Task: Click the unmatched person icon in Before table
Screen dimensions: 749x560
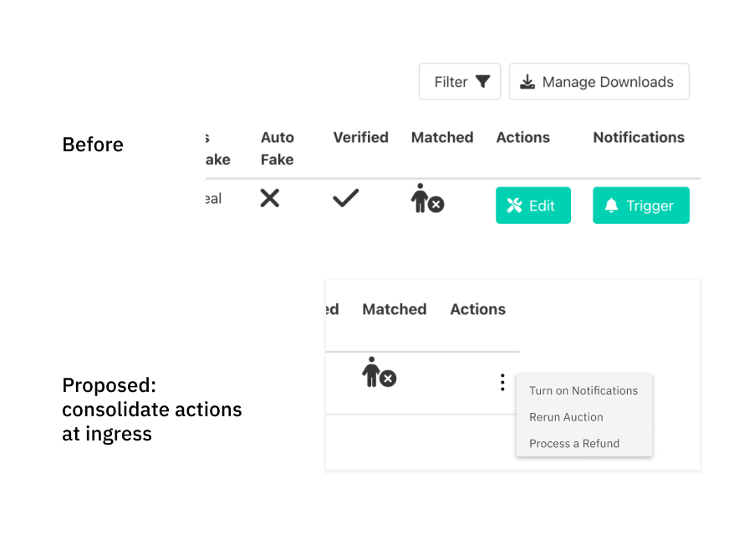Action: (426, 200)
